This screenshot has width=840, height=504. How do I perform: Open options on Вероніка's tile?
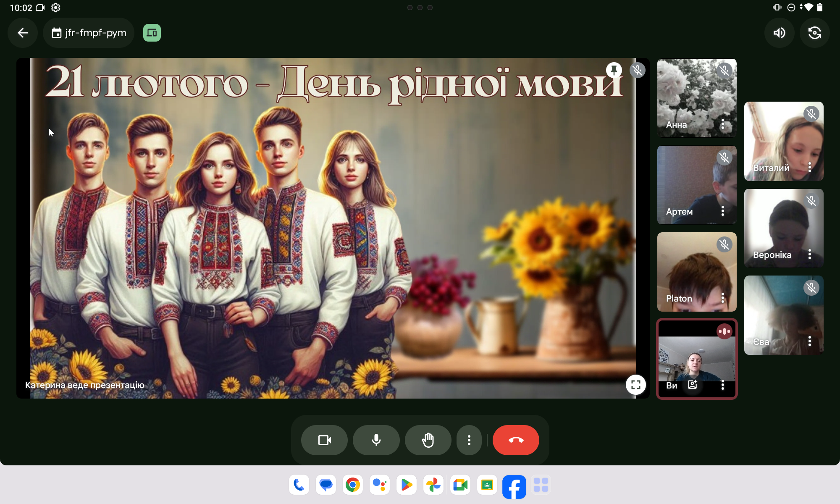(809, 254)
